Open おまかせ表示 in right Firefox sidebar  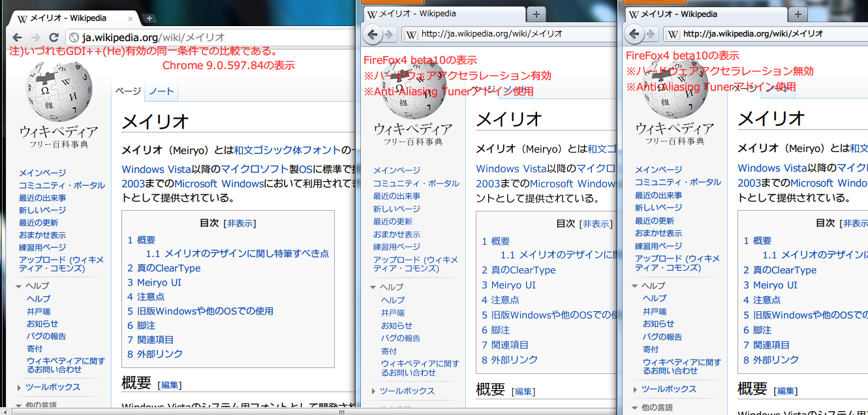point(659,233)
